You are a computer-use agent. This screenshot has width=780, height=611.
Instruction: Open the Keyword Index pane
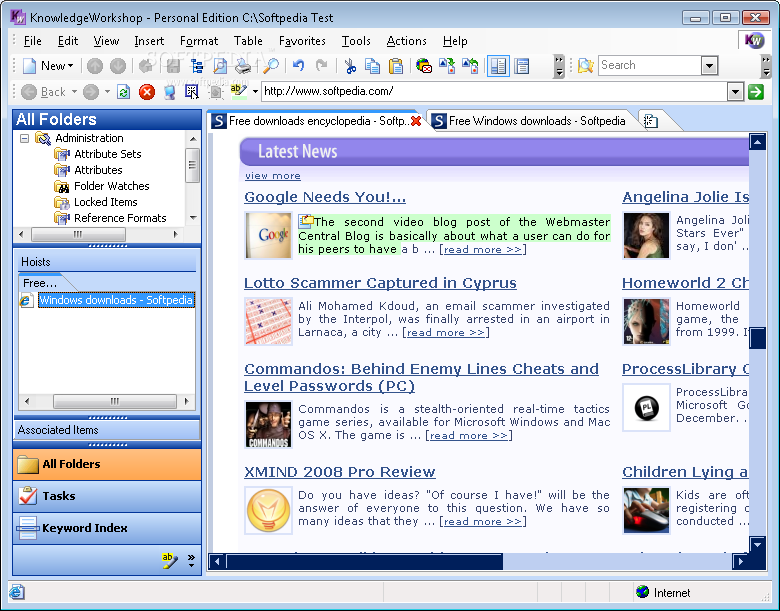click(x=107, y=528)
